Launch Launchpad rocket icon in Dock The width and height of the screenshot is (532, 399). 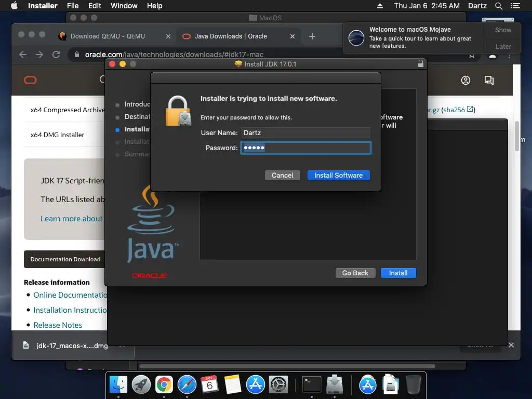coord(141,385)
